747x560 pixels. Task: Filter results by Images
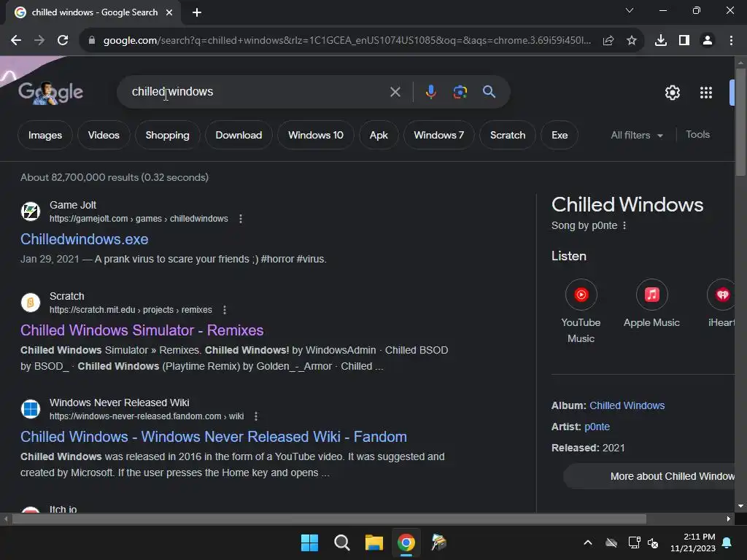(45, 135)
